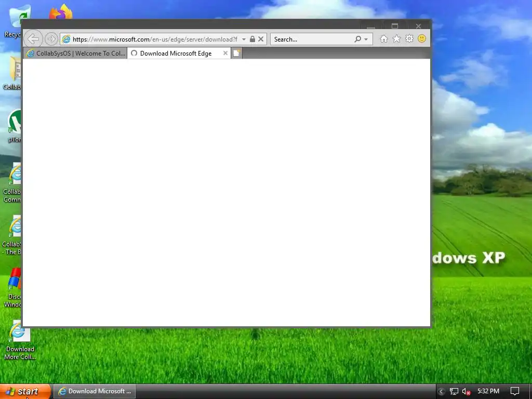Click the Internet Explorer page icon in address bar
This screenshot has width=532, height=399.
pos(66,39)
